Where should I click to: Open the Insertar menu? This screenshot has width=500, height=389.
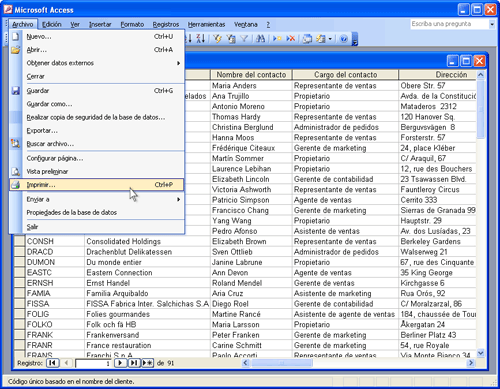coord(100,24)
